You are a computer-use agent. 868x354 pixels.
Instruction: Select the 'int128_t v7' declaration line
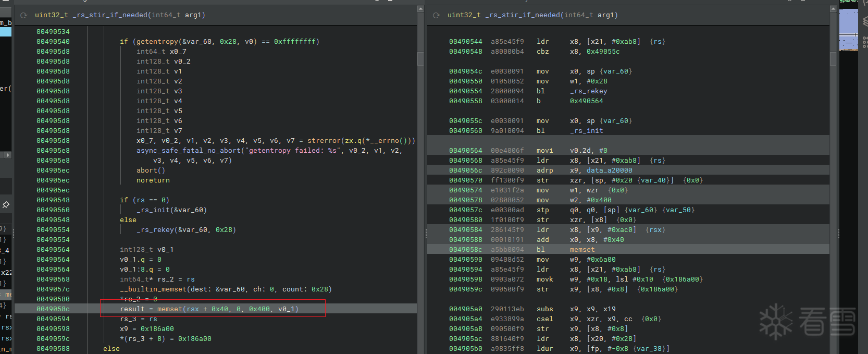pos(159,131)
